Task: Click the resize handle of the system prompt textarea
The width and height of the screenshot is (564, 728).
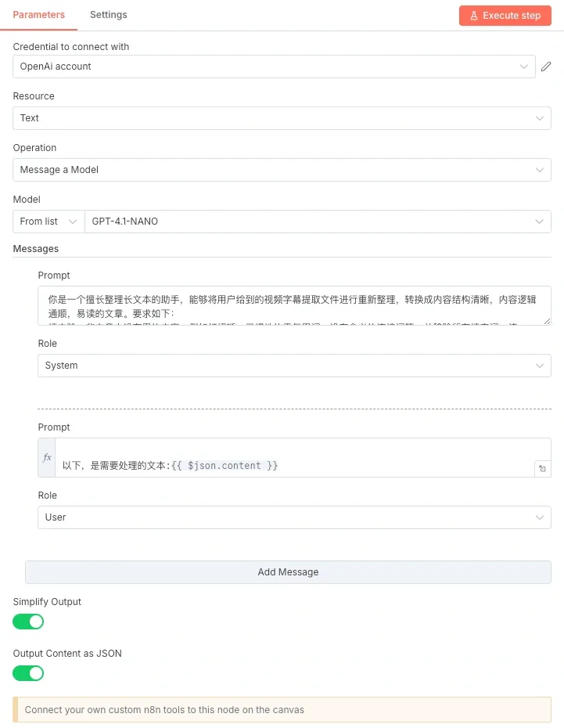Action: pos(547,321)
